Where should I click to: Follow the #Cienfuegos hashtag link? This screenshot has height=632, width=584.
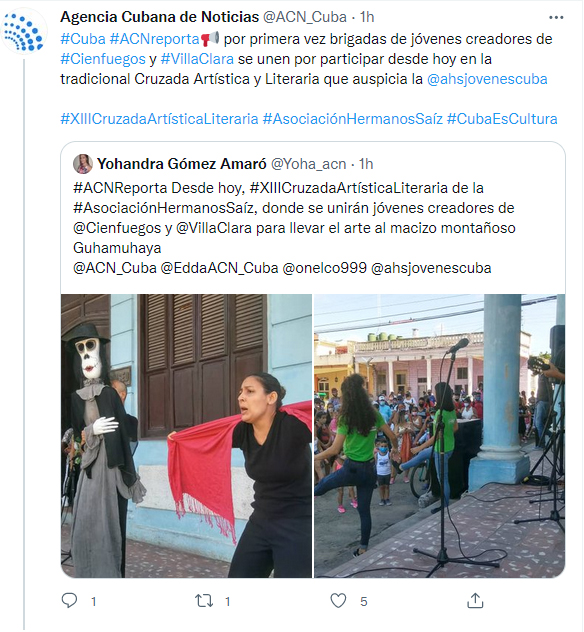tap(103, 59)
